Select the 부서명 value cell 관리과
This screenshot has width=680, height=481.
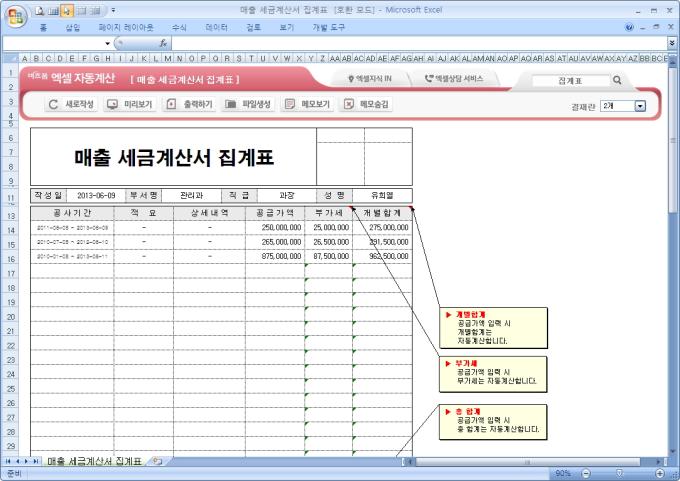[192, 196]
